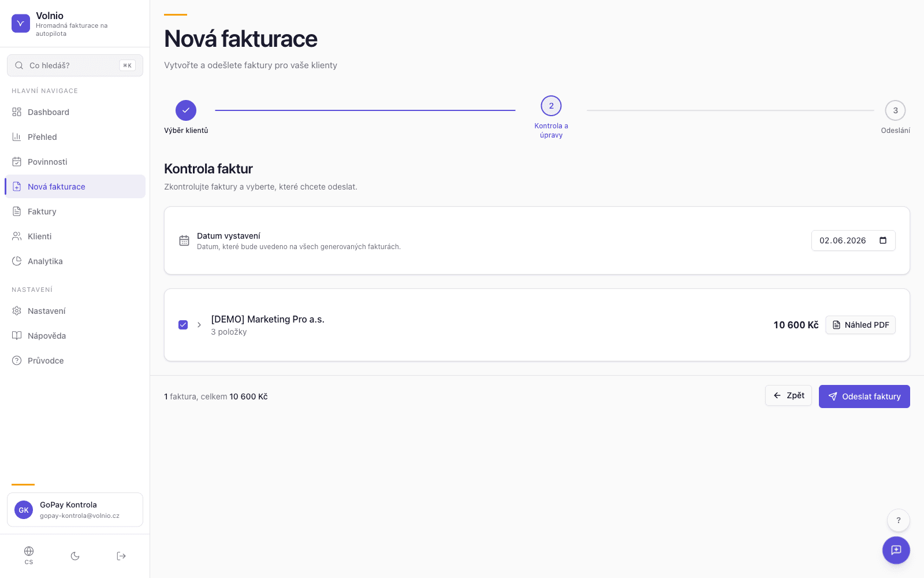
Task: Click calendar icon beside Datum vystavení
Action: point(184,240)
